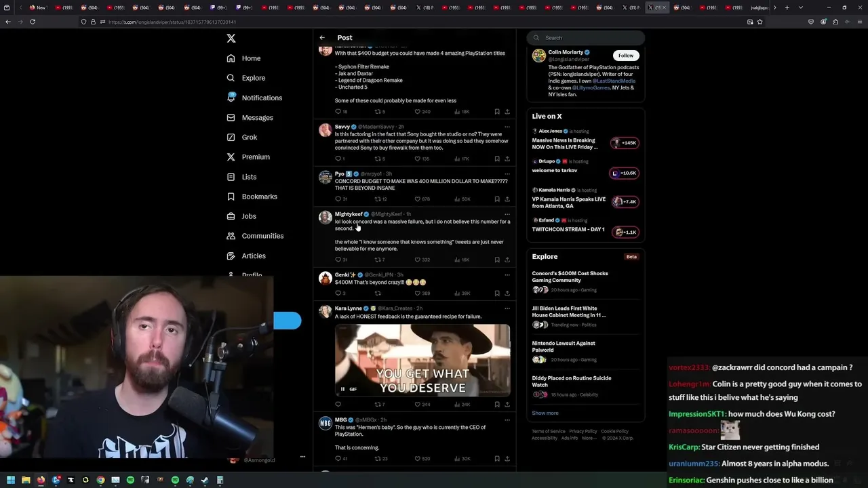The height and width of the screenshot is (488, 868).
Task: Open more options on Genki's tweet
Action: [507, 274]
